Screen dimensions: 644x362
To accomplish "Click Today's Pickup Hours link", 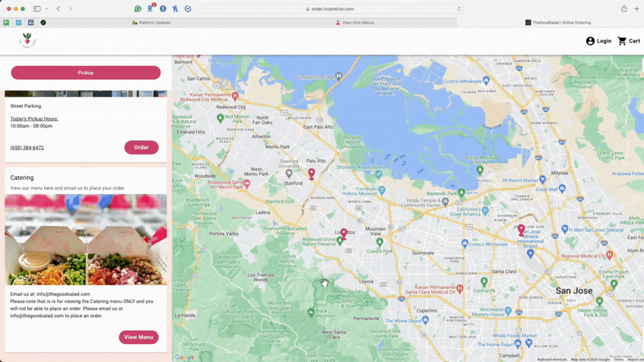I will (34, 118).
